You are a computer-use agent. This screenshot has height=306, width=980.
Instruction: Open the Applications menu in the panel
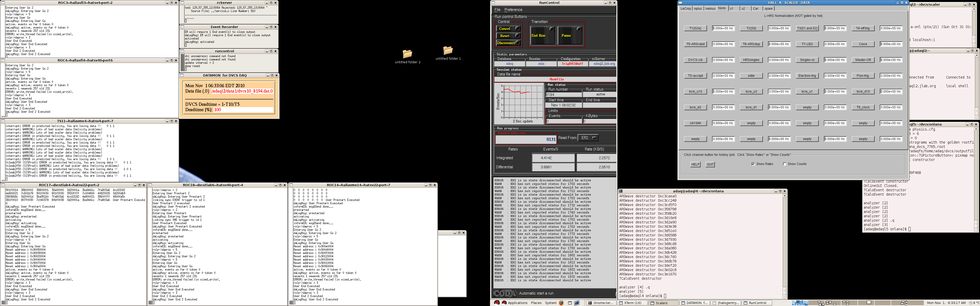(x=518, y=303)
